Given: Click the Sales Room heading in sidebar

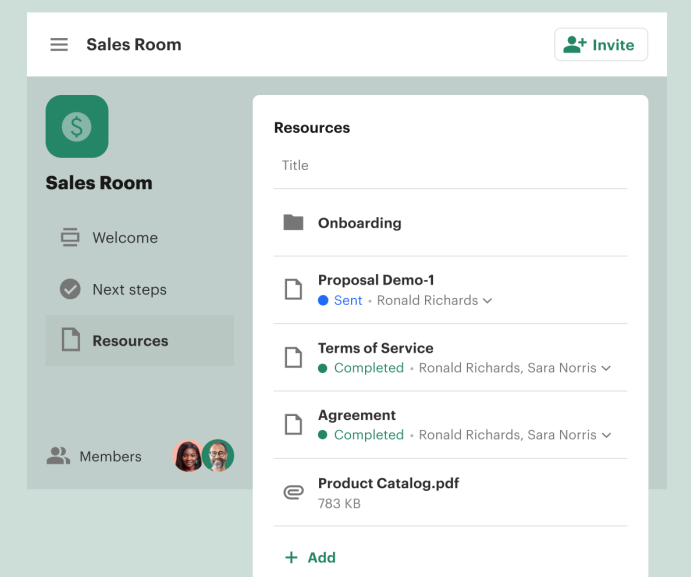Looking at the screenshot, I should coord(99,183).
